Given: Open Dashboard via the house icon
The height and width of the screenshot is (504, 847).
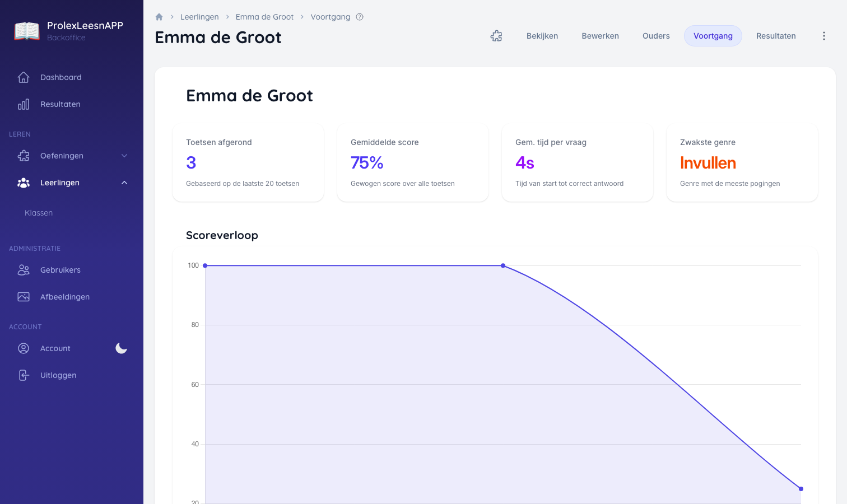Looking at the screenshot, I should 24,77.
